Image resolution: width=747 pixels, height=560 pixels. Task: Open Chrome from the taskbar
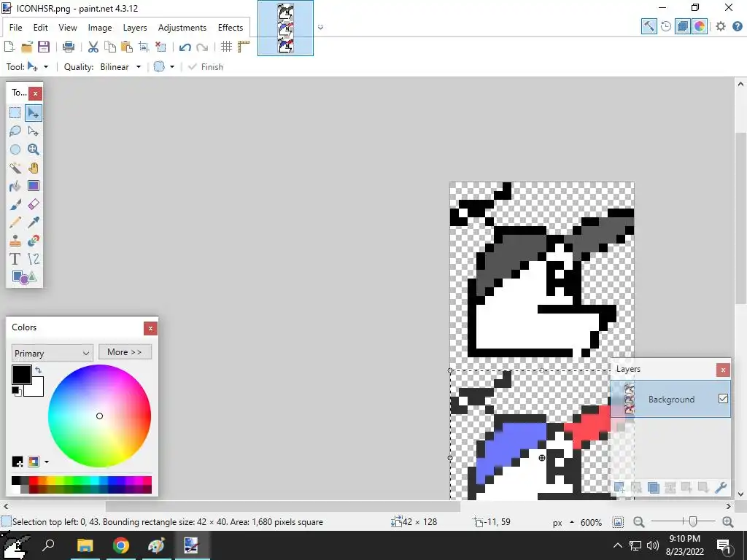(x=121, y=545)
